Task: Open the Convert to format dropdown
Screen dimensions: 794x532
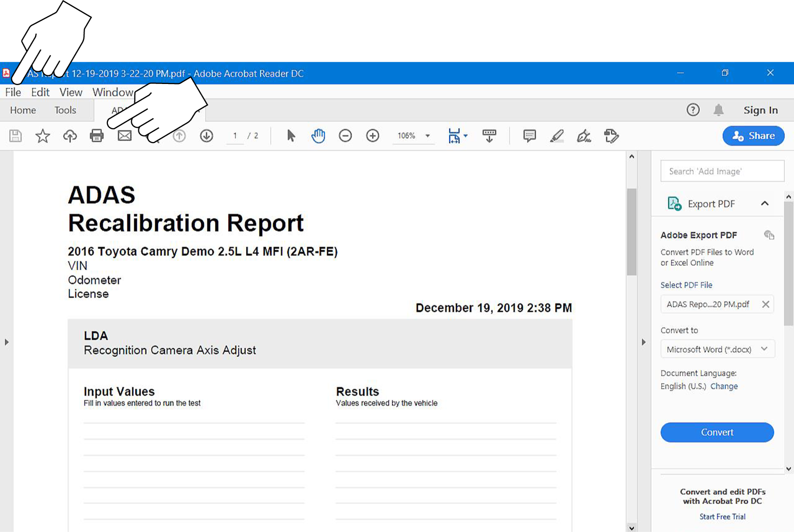Action: click(x=764, y=349)
